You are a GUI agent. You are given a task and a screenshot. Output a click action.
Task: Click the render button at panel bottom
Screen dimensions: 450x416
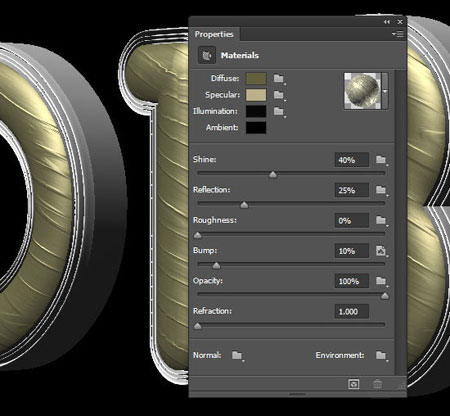pos(353,384)
